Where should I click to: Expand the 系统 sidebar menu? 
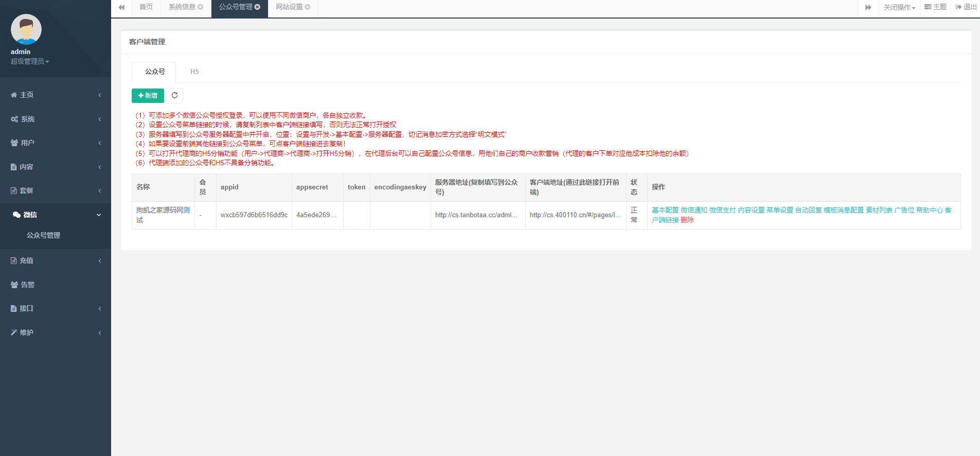(56, 119)
